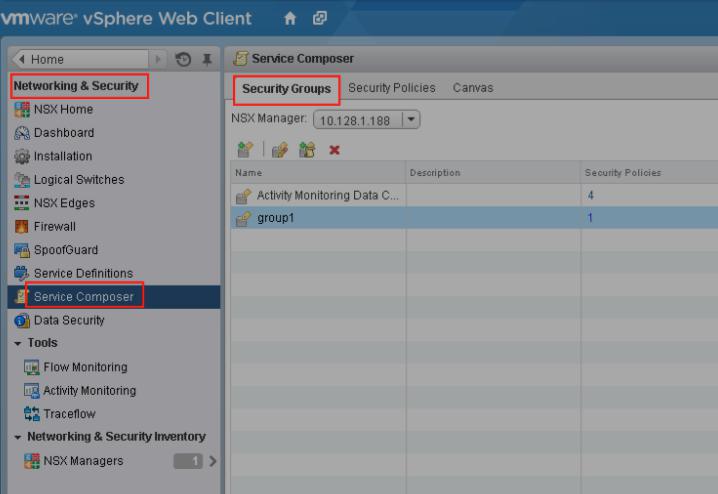Open Flow Monitoring under Tools
The width and height of the screenshot is (718, 494).
coord(85,367)
